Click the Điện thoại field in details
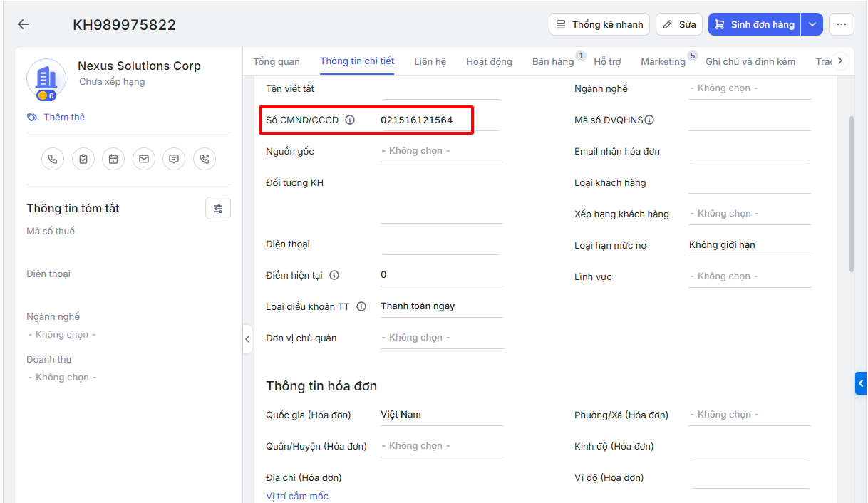Image resolution: width=868 pixels, height=503 pixels. 441,244
